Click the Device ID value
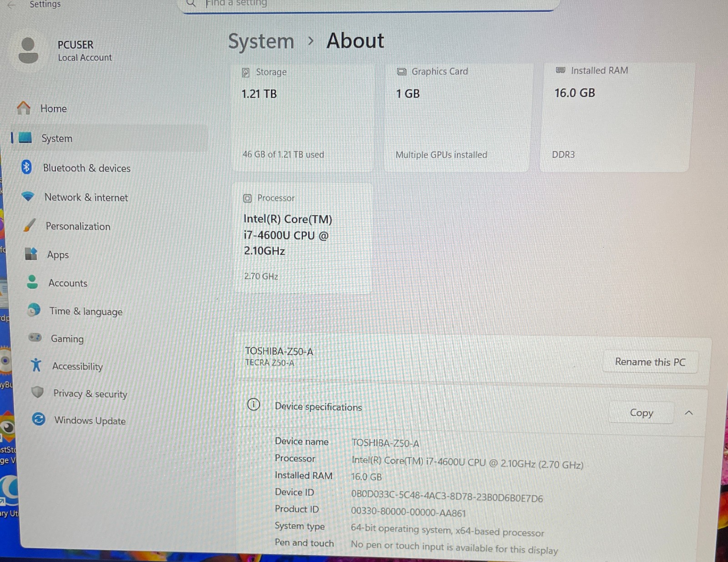728x562 pixels. (447, 496)
